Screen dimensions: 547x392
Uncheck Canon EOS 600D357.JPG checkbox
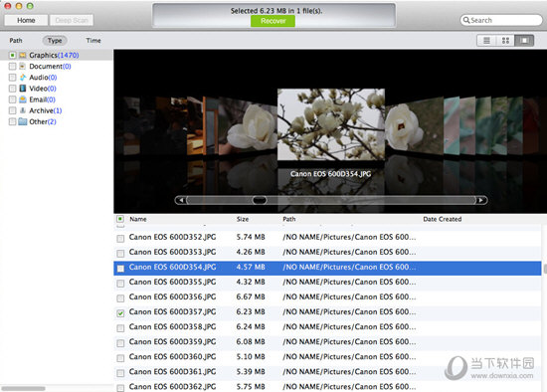tap(120, 313)
